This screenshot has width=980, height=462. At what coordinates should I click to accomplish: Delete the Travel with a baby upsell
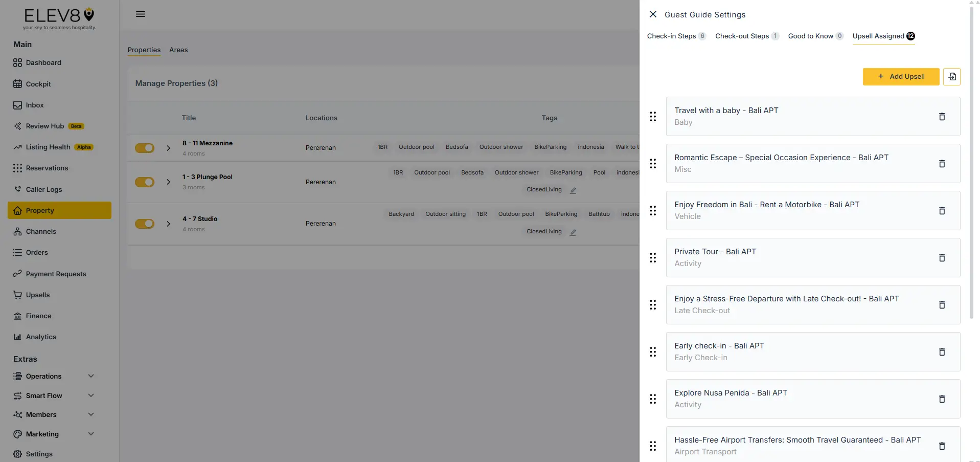coord(942,117)
